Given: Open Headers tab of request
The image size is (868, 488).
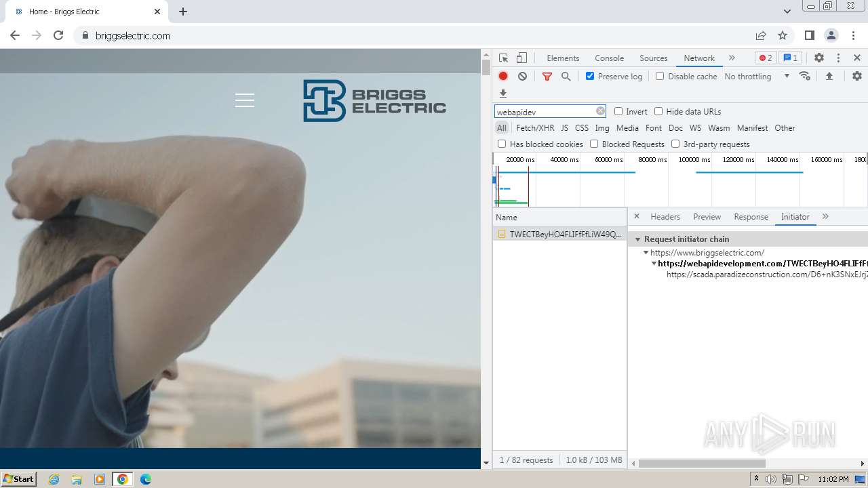Looking at the screenshot, I should click(x=665, y=216).
